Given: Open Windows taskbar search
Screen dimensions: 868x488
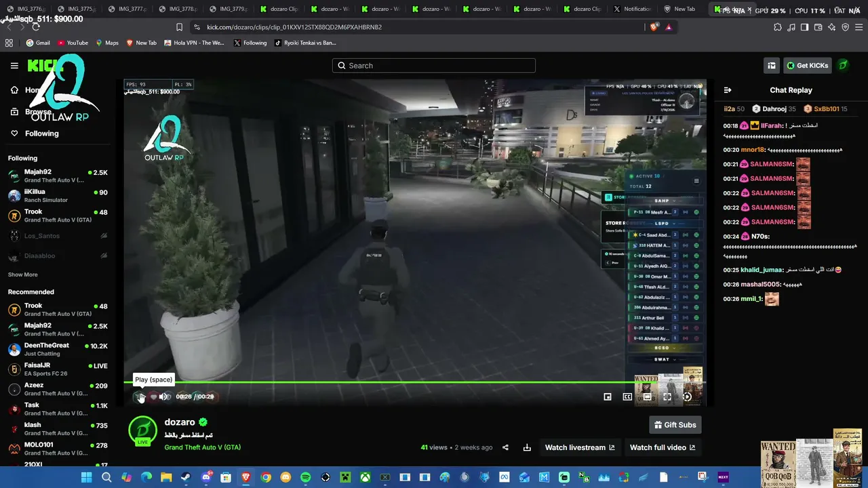Looking at the screenshot, I should click(x=106, y=477).
